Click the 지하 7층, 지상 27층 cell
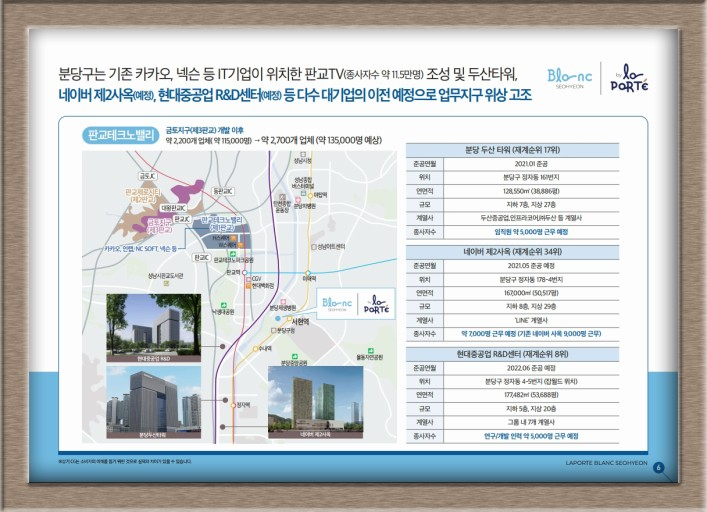The width and height of the screenshot is (707, 512). click(x=531, y=205)
